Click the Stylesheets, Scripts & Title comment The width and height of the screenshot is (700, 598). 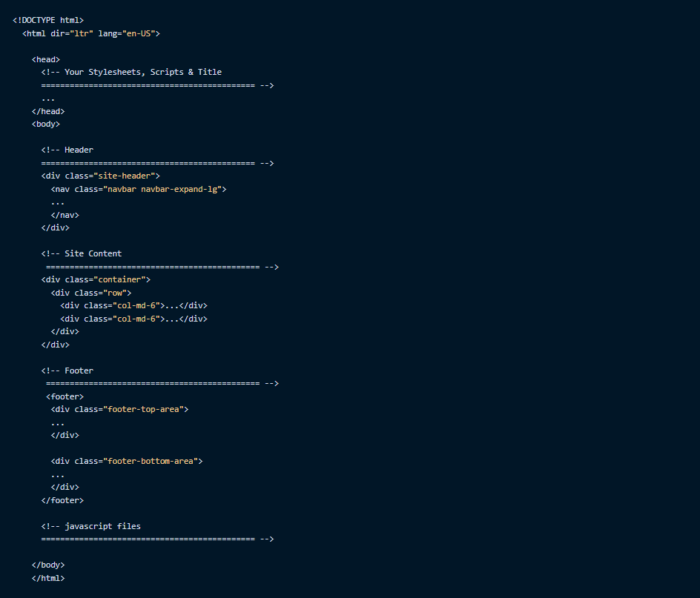point(131,72)
